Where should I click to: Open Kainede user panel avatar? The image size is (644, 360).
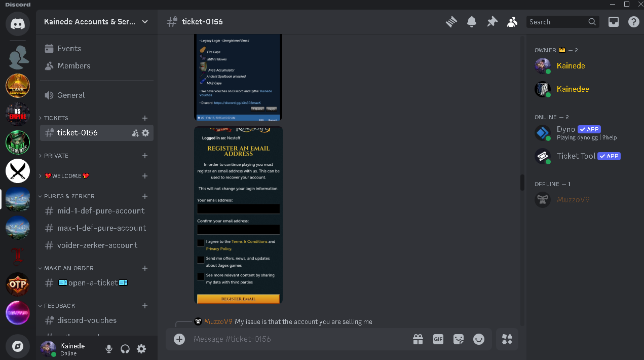48,349
